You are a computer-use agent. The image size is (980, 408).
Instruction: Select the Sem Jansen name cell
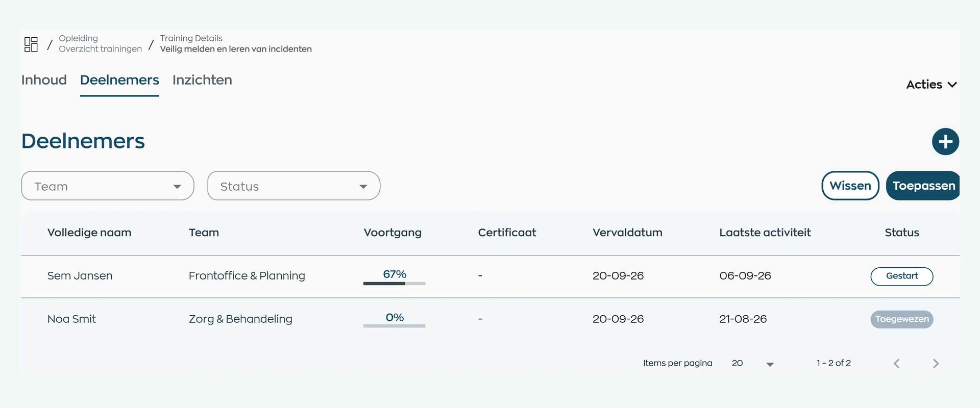(x=80, y=276)
